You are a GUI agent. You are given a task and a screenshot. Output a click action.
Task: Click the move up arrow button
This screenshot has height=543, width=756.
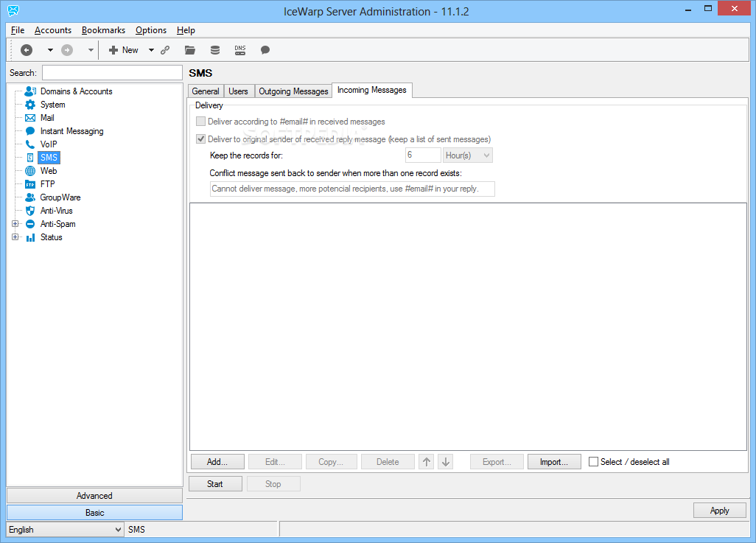coord(427,462)
